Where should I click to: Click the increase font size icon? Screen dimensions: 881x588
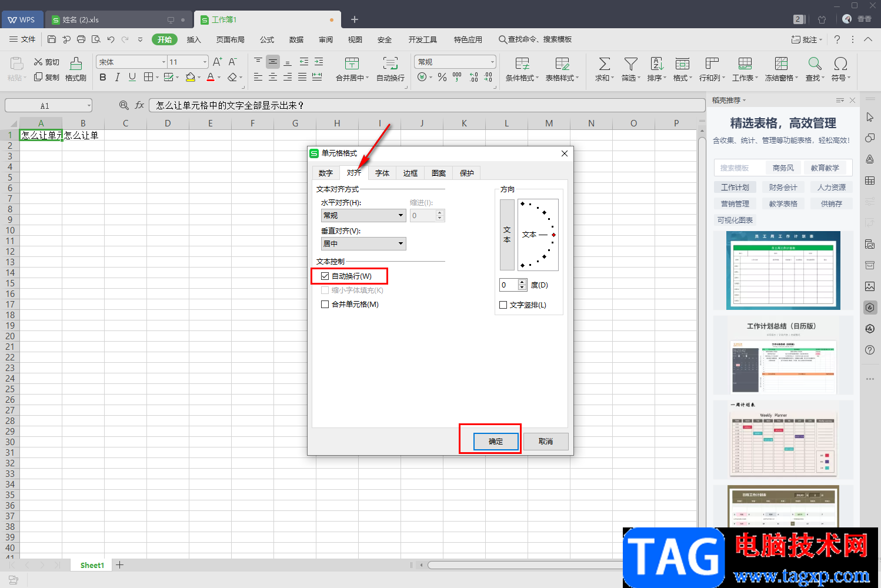tap(217, 62)
